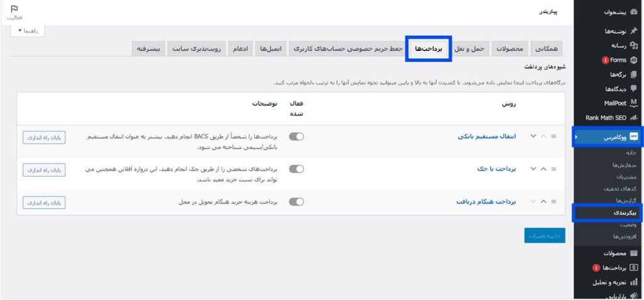Move انتقال مستقیم بانکی down with arrow
Screen dimensions: 644x300
click(533, 136)
